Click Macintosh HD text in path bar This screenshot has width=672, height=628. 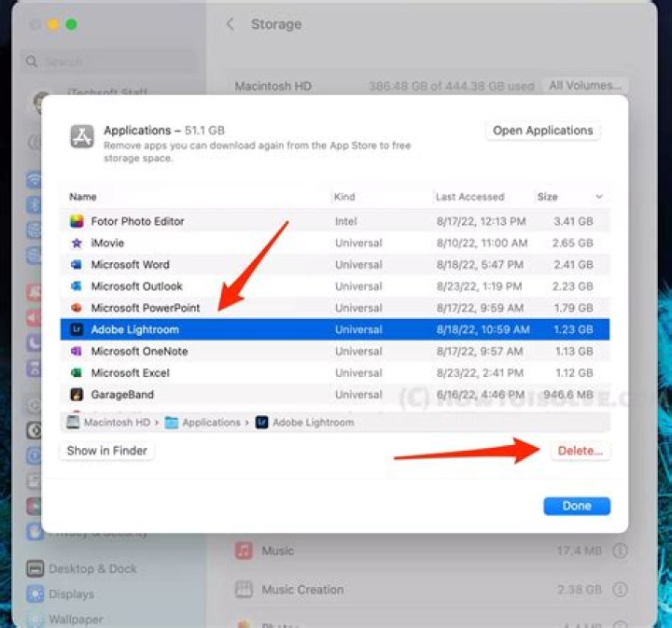(117, 423)
